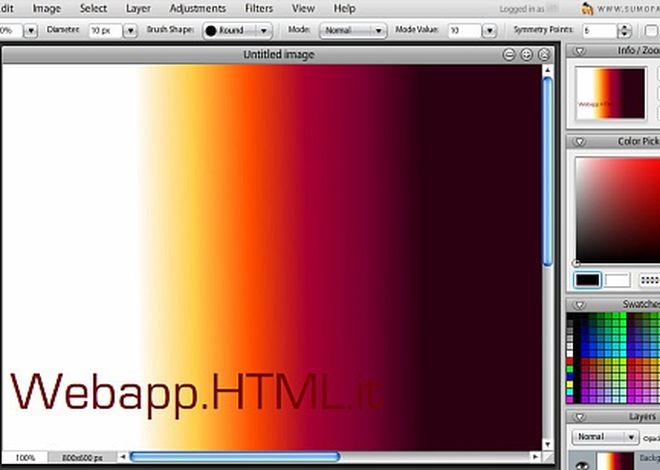Click the Background layer thumbnail
The width and height of the screenshot is (660, 470).
coord(615,462)
